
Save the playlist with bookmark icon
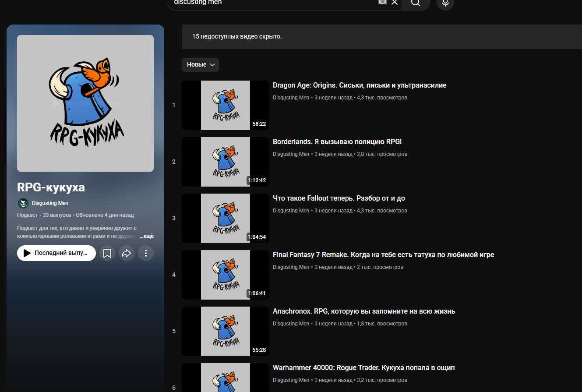point(107,253)
